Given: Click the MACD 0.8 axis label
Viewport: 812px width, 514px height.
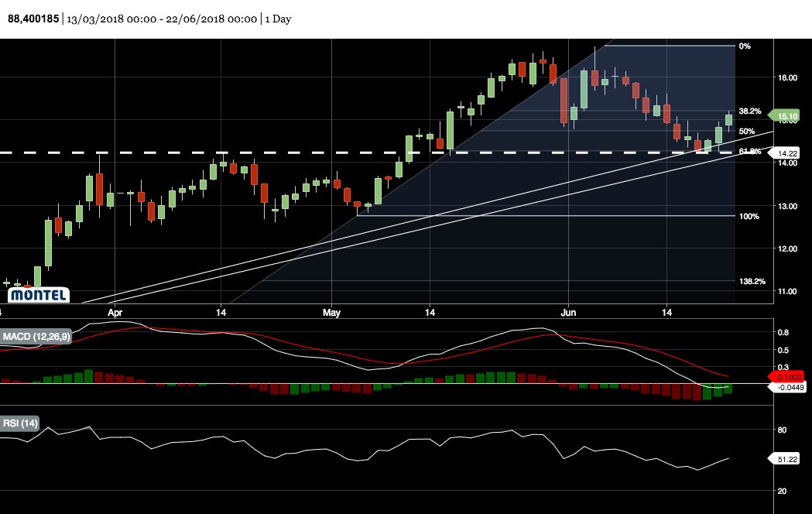Looking at the screenshot, I should coord(783,332).
